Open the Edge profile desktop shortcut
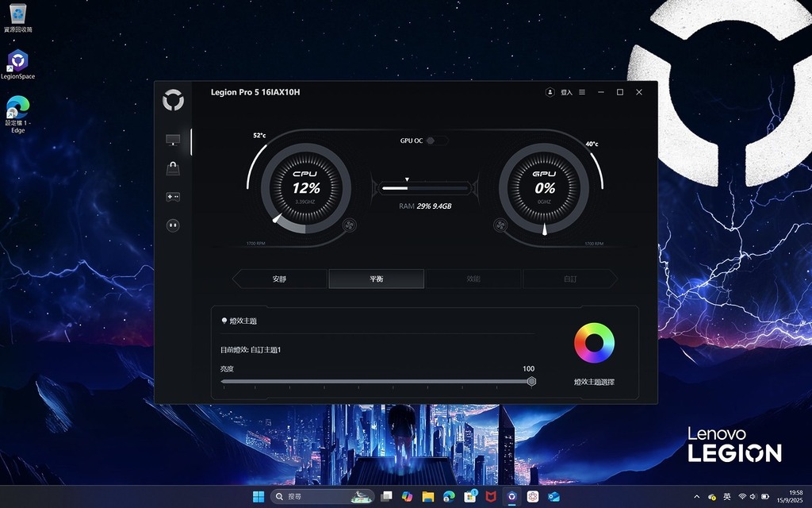The width and height of the screenshot is (812, 508). [17, 114]
